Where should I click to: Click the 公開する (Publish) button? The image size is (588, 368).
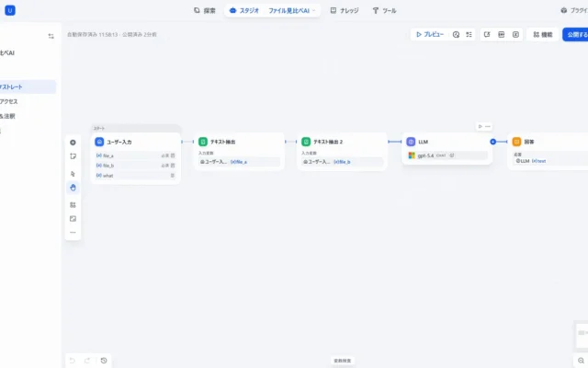(576, 35)
